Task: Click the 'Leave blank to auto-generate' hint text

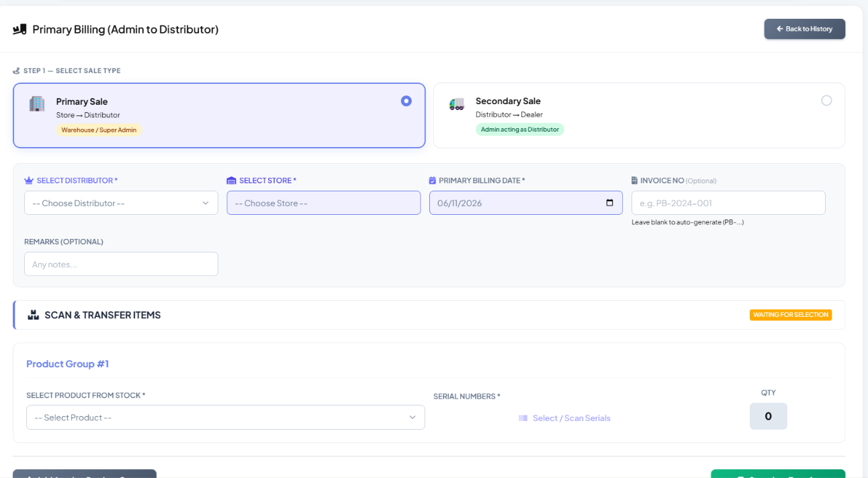Action: click(687, 222)
